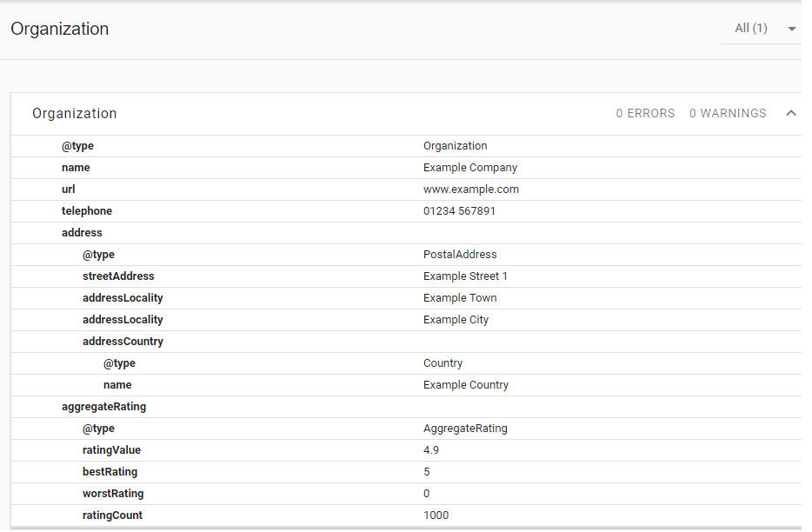Click the ratingCount value 1000
Screen dimensions: 812x532
coord(436,515)
